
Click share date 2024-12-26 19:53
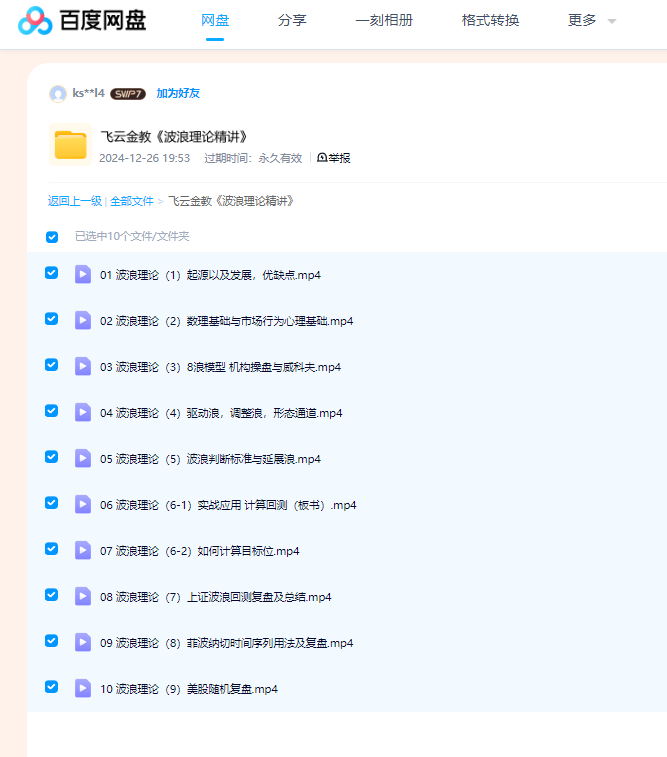click(144, 158)
